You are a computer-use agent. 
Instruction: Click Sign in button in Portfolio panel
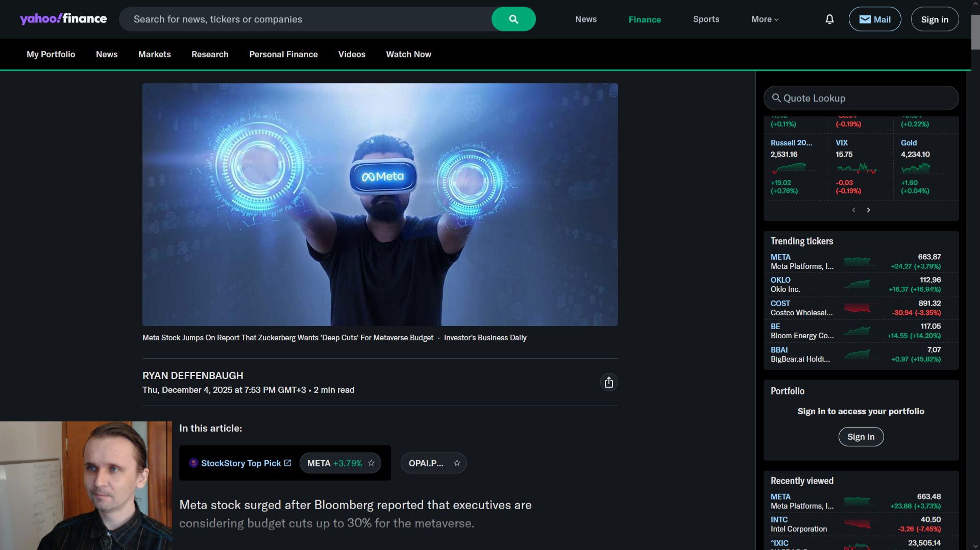861,437
